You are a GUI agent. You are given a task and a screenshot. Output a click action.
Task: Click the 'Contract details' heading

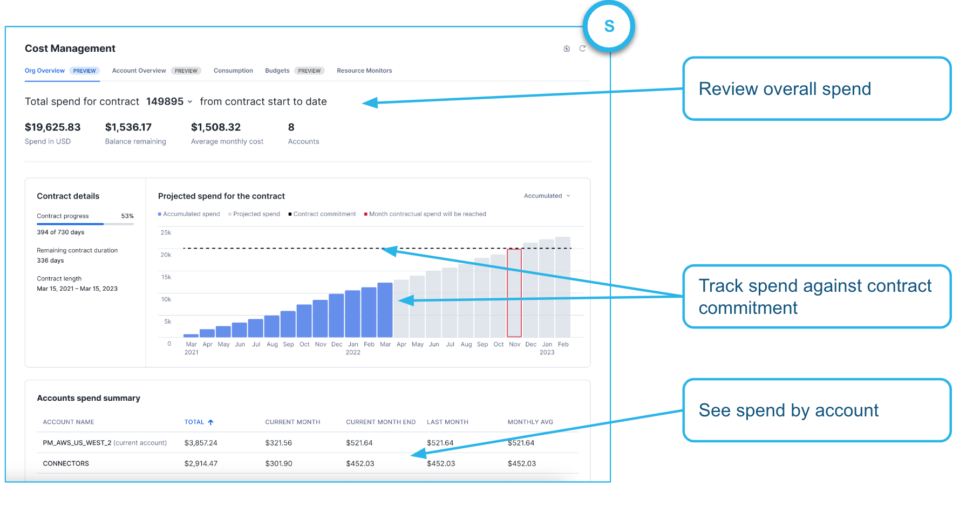coord(68,196)
